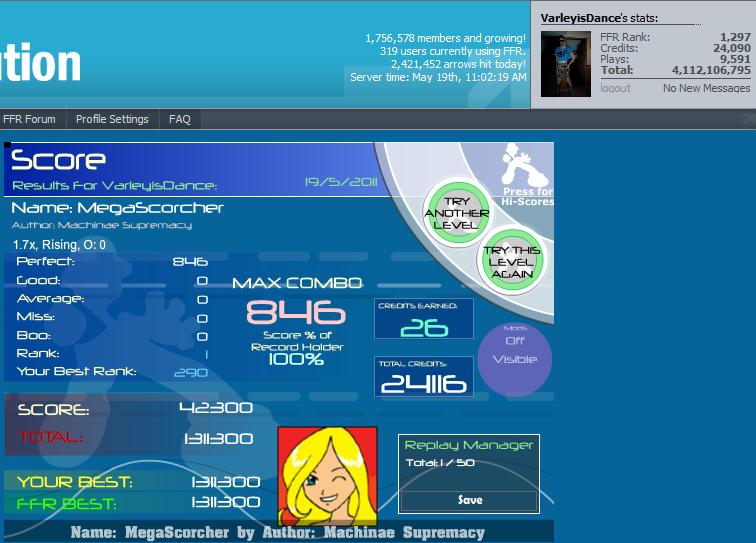The image size is (756, 543).
Task: Open Profile Settings in the navigation bar
Action: 112,119
